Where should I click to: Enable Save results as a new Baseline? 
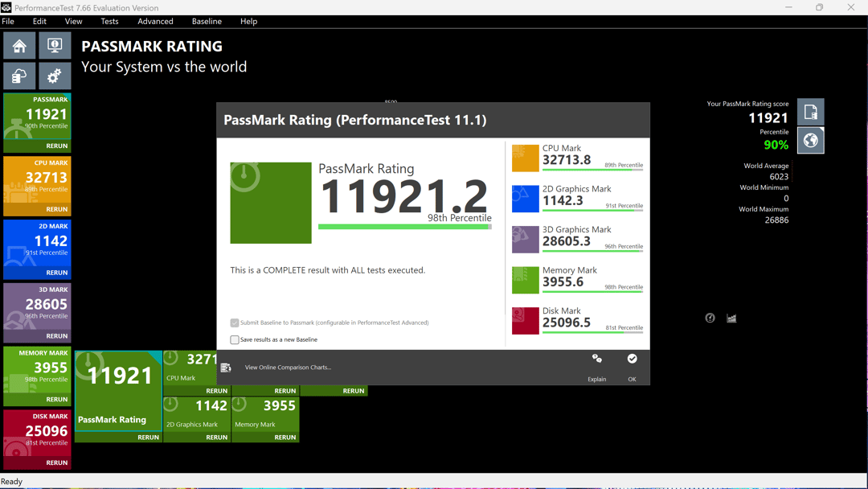pos(235,339)
